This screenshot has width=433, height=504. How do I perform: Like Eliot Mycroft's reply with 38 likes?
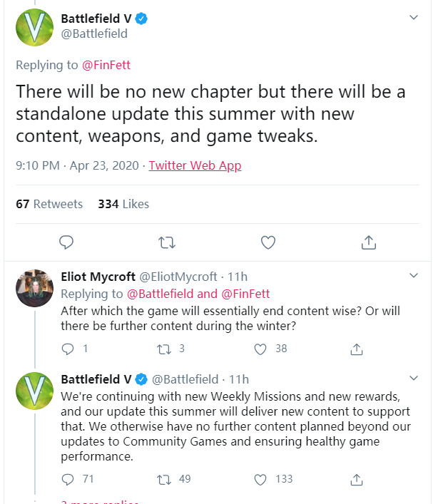[x=261, y=349]
